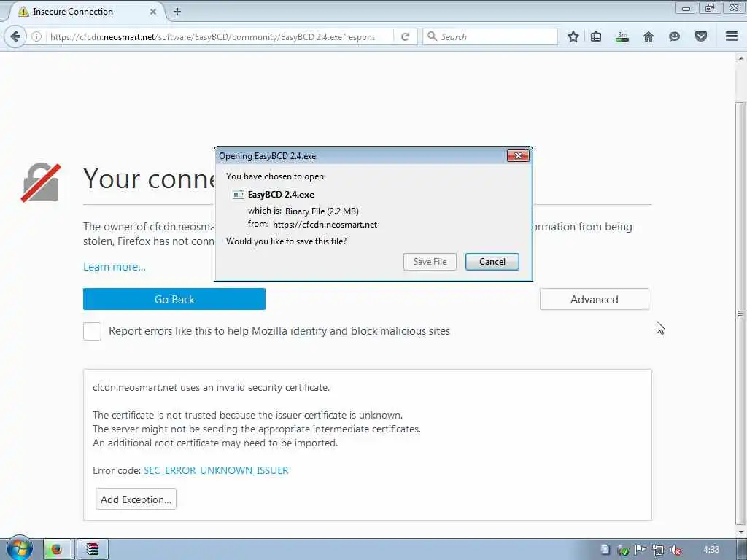This screenshot has width=747, height=560.
Task: Save page to Pocket icon
Action: click(701, 36)
